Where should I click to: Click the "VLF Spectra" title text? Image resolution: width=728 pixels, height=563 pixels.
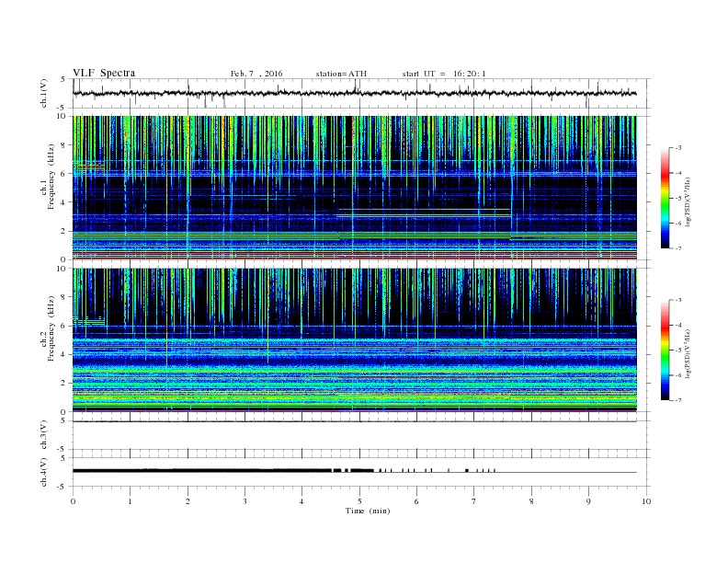104,73
